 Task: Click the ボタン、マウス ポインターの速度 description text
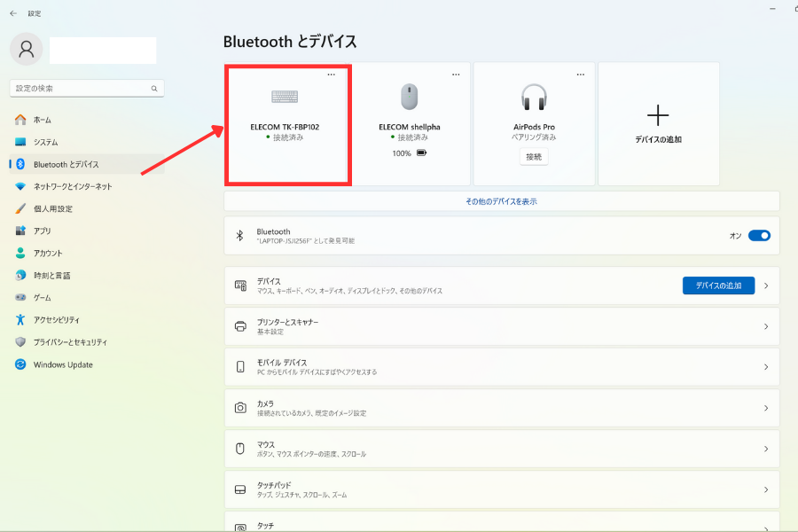coord(311,454)
